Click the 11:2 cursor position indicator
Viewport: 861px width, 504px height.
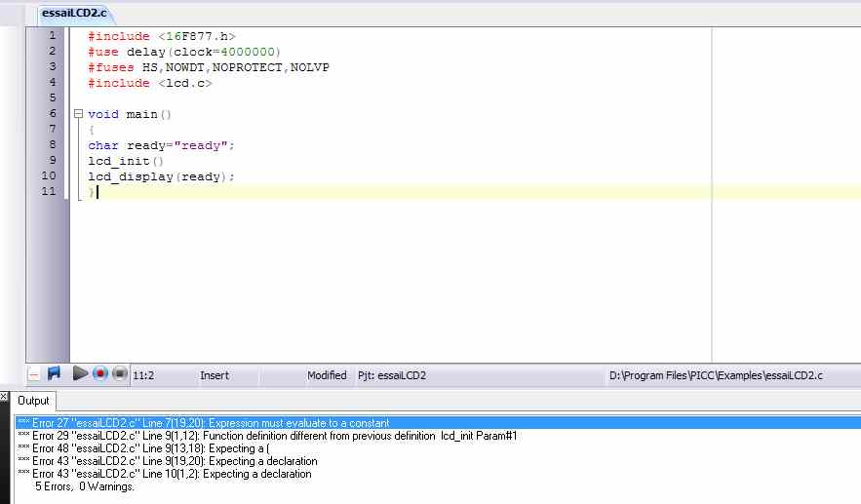[144, 375]
